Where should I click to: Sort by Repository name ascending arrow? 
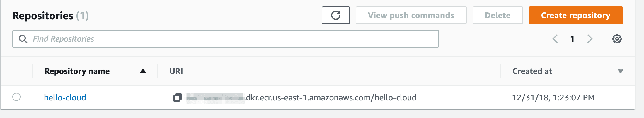pyautogui.click(x=143, y=71)
